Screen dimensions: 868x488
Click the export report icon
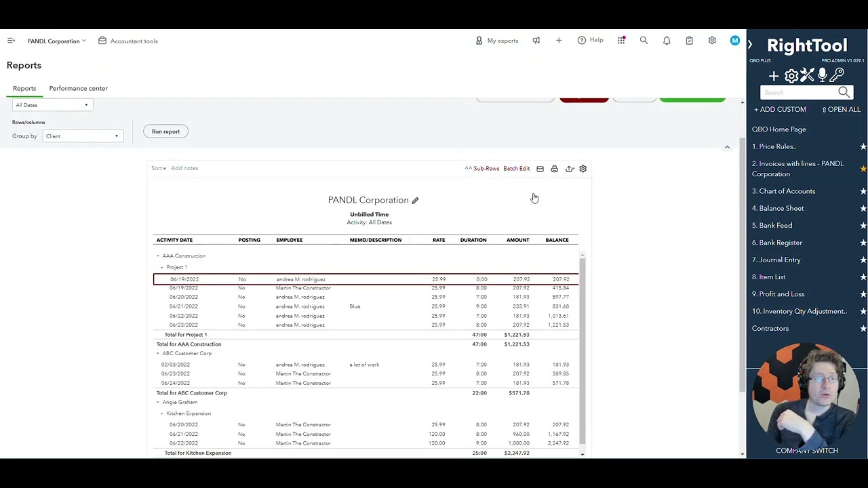click(570, 169)
